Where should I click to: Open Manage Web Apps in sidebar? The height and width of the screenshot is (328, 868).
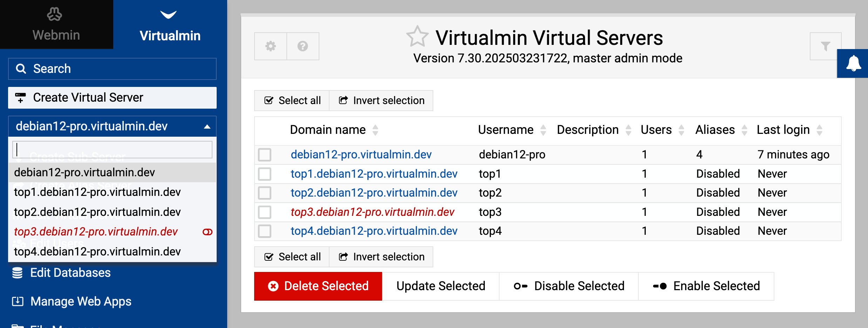tap(81, 301)
